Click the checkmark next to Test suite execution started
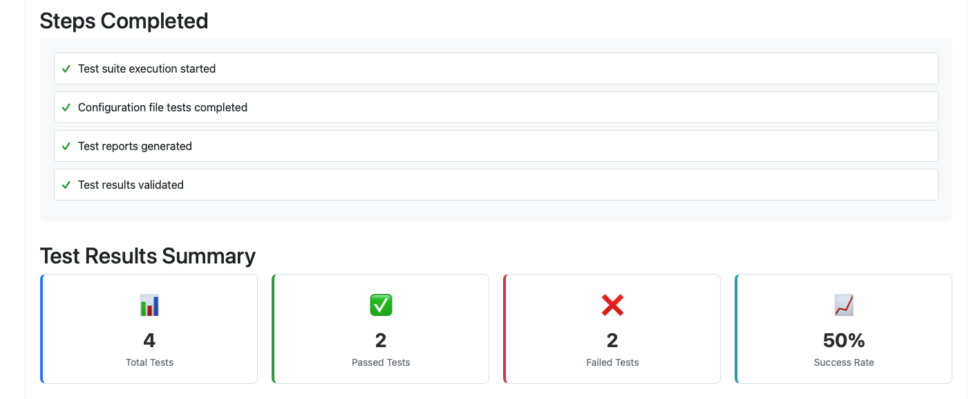The height and width of the screenshot is (399, 980). click(66, 68)
